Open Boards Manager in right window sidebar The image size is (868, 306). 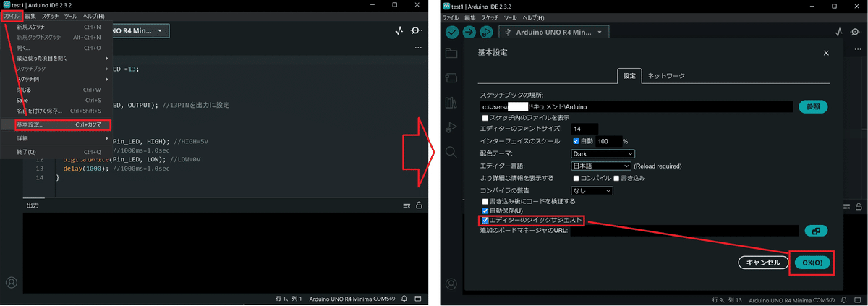point(451,77)
